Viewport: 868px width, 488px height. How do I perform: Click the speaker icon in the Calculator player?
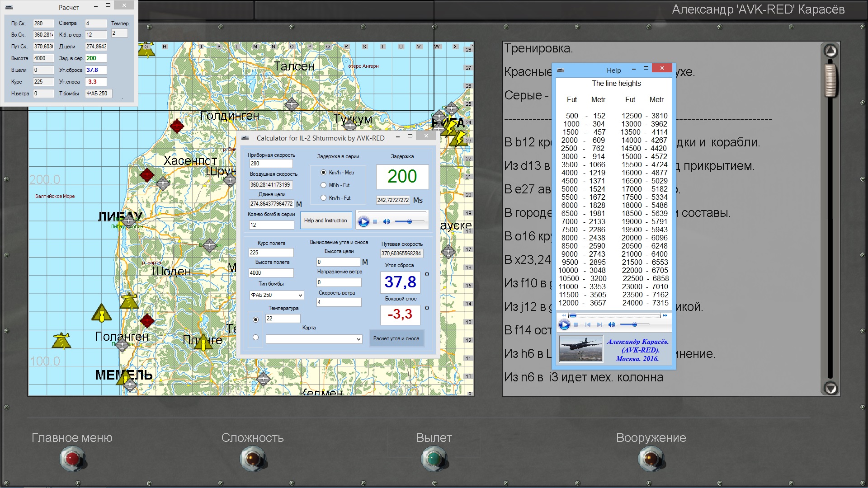point(387,222)
